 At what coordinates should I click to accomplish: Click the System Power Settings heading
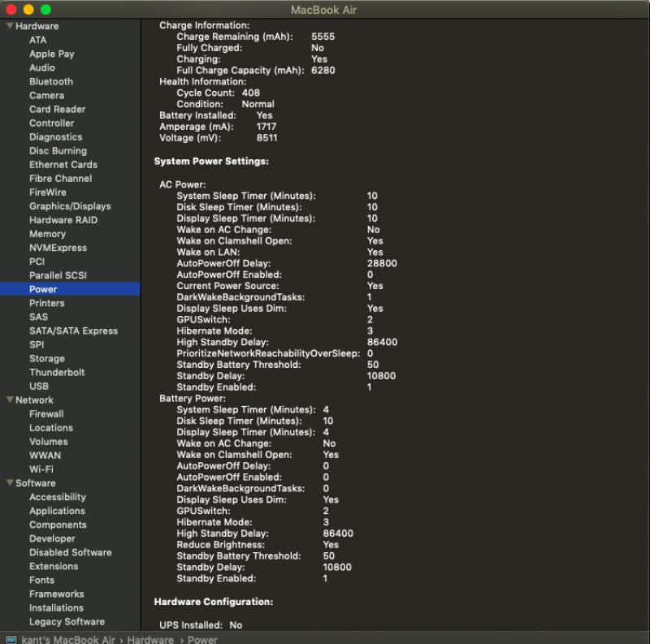point(211,162)
